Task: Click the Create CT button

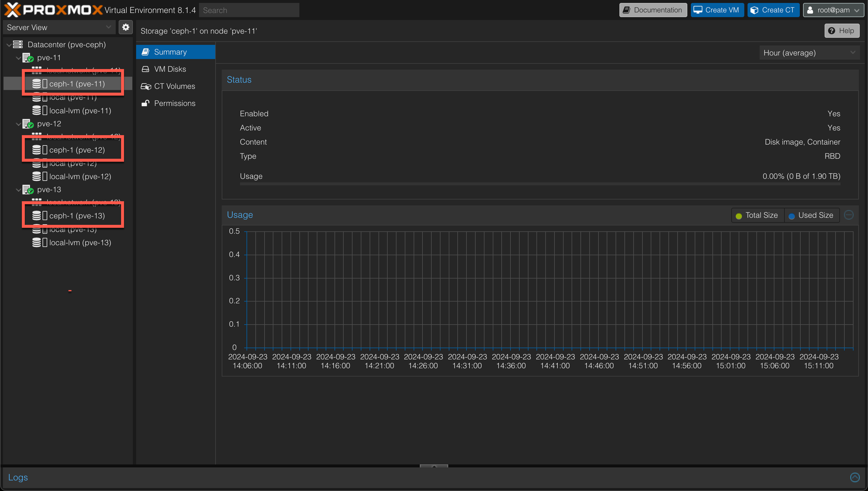Action: 773,10
